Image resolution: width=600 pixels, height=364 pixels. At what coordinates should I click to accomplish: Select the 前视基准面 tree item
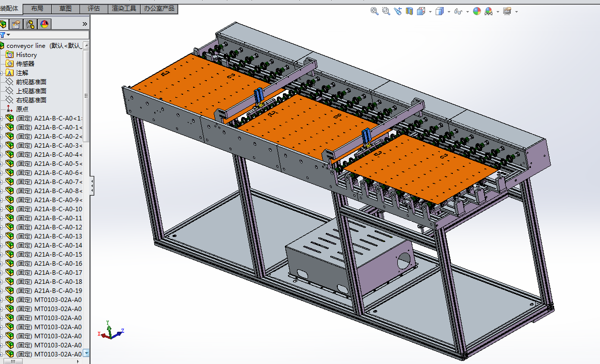pos(31,82)
